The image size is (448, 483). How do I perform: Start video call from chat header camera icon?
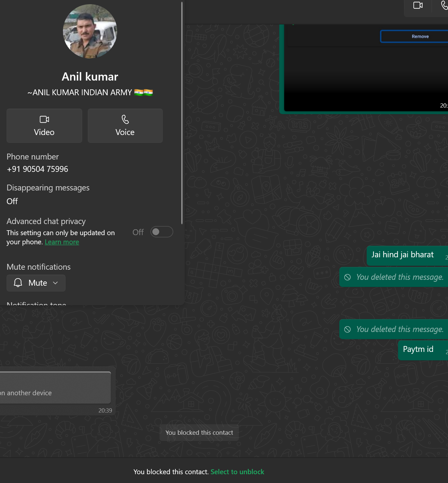418,6
